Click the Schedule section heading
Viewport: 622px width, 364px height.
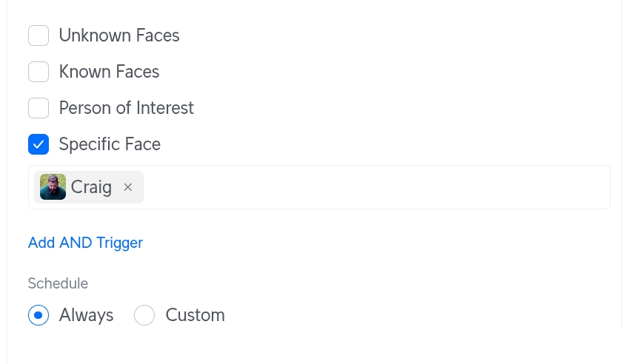[x=58, y=283]
